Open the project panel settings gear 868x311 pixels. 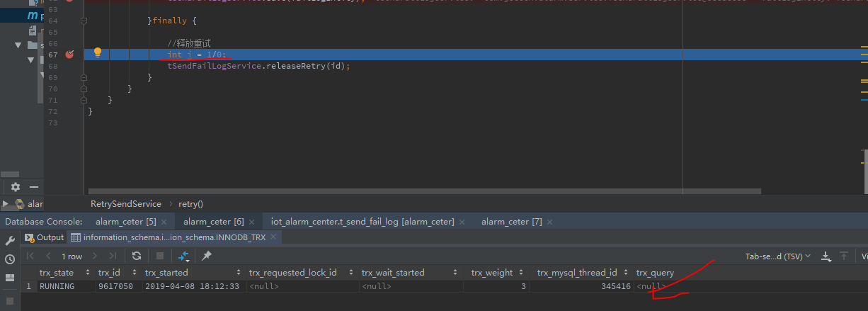click(15, 187)
